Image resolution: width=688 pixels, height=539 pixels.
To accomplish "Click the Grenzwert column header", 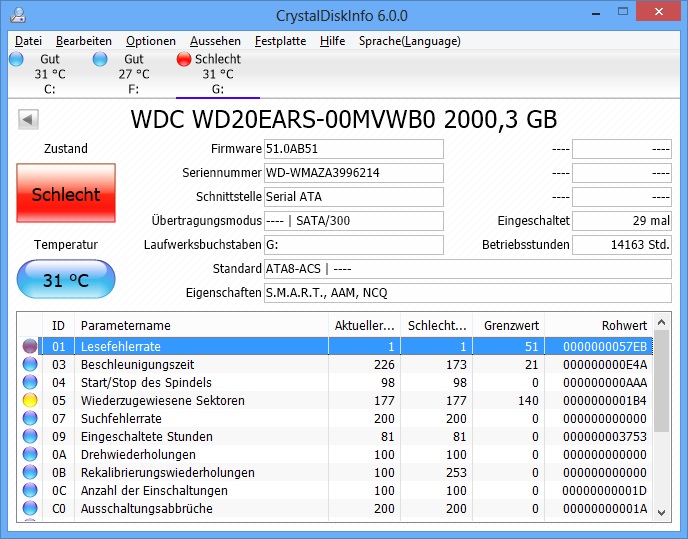I will pyautogui.click(x=509, y=326).
